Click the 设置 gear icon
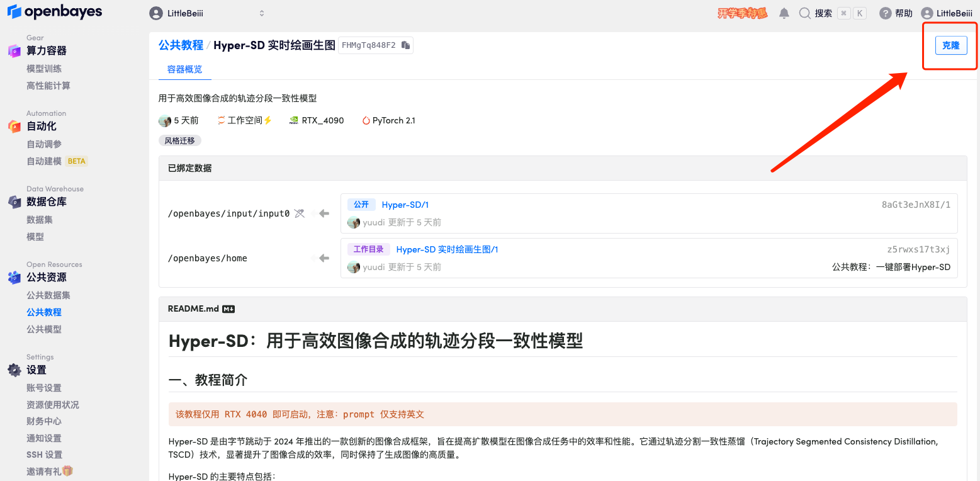 pos(14,370)
